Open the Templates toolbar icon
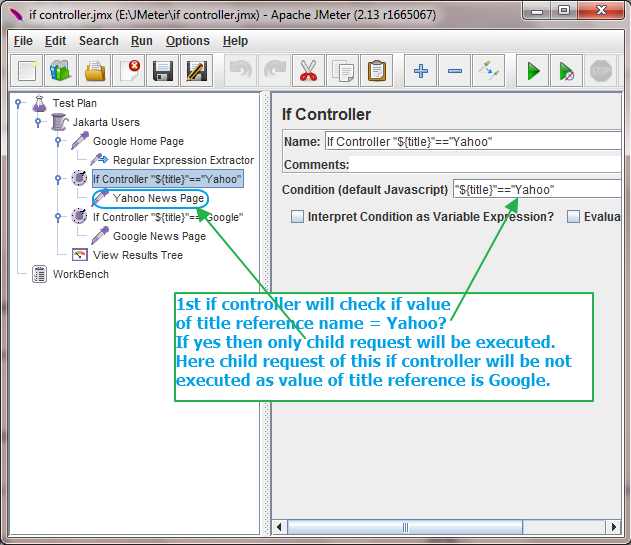The image size is (631, 545). click(60, 71)
